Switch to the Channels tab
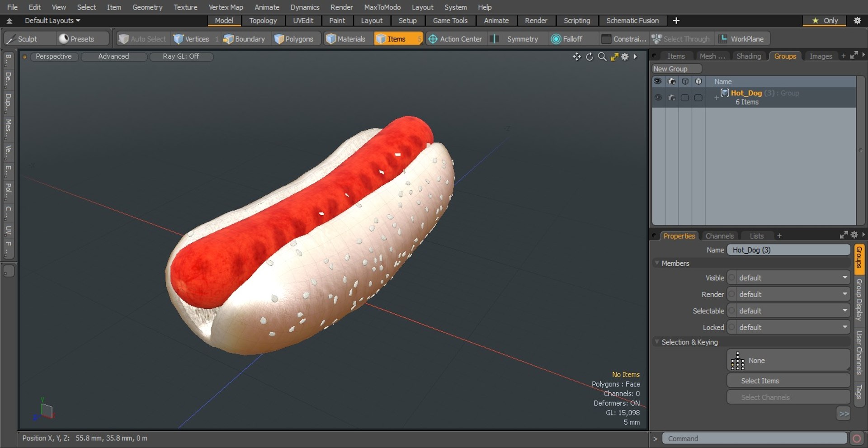Viewport: 868px width, 448px height. pyautogui.click(x=720, y=236)
